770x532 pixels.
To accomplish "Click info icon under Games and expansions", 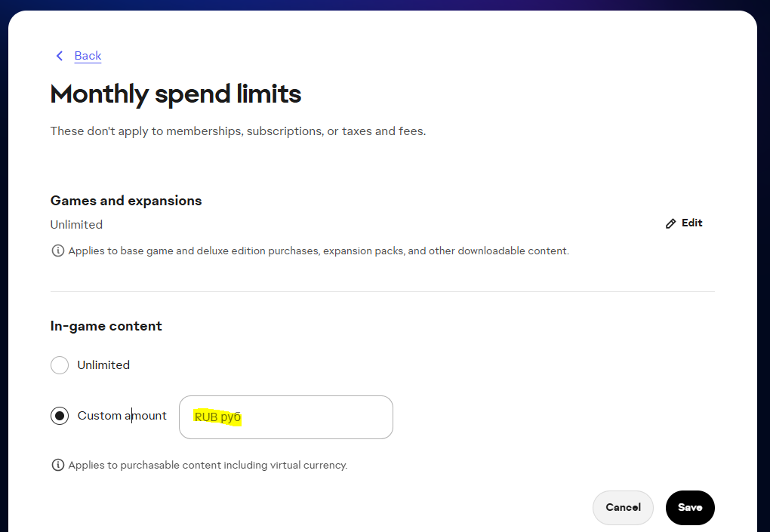I will point(57,251).
